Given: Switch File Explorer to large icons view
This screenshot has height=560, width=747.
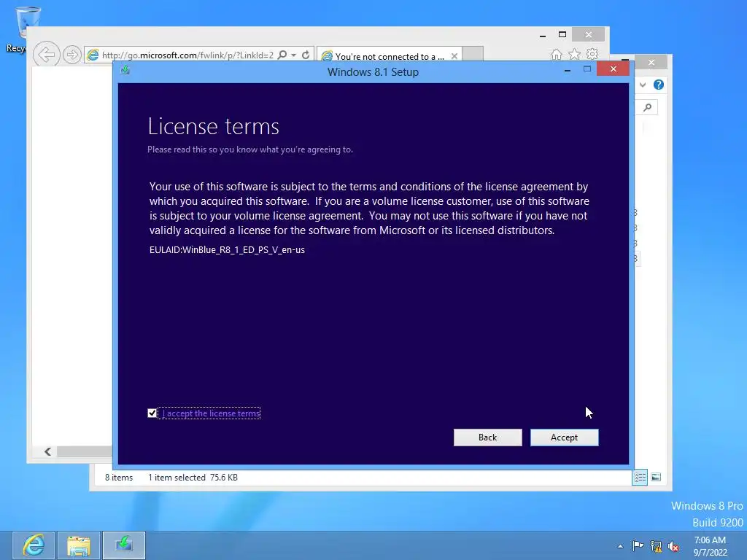Looking at the screenshot, I should pos(656,477).
